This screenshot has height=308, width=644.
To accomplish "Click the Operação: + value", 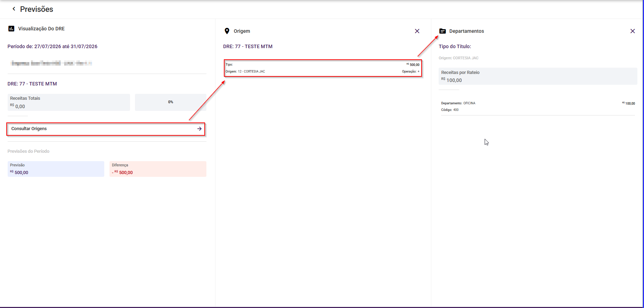I will point(411,72).
